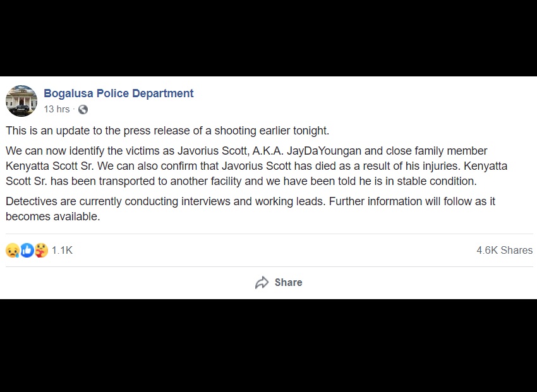Click the globe public-audience icon

[x=83, y=109]
